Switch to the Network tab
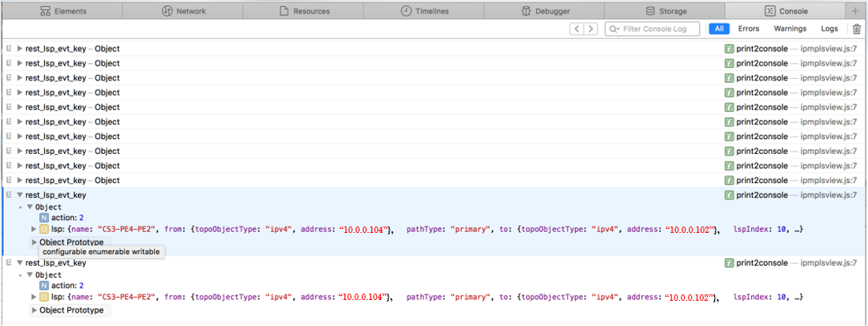The image size is (868, 326). point(183,11)
